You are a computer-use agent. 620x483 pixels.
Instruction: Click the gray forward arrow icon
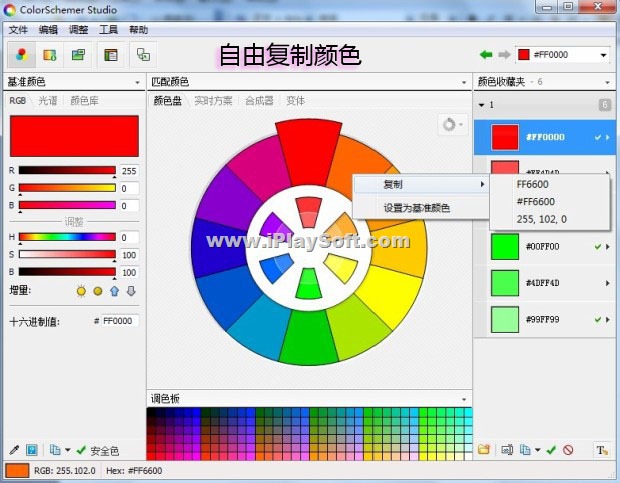coord(504,55)
